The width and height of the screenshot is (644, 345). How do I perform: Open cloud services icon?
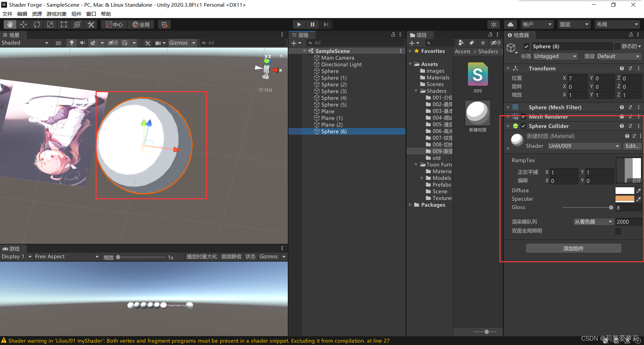(511, 24)
